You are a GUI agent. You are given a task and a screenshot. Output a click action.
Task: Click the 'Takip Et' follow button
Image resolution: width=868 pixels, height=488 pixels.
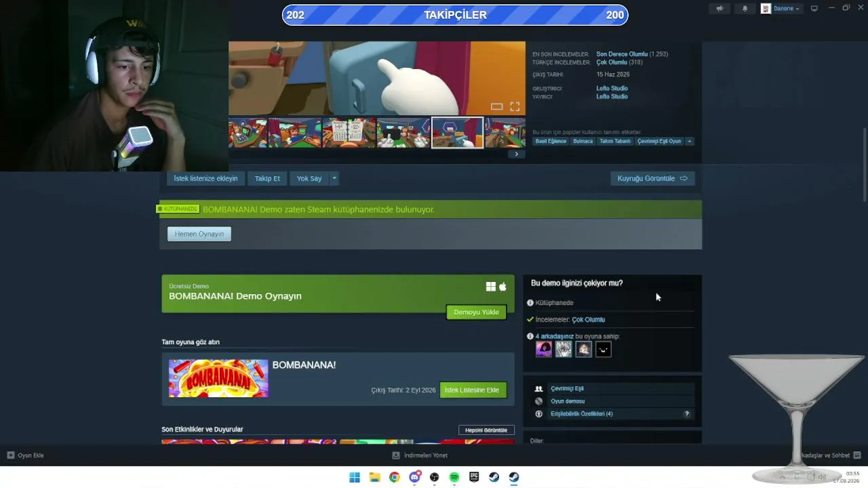pos(267,178)
